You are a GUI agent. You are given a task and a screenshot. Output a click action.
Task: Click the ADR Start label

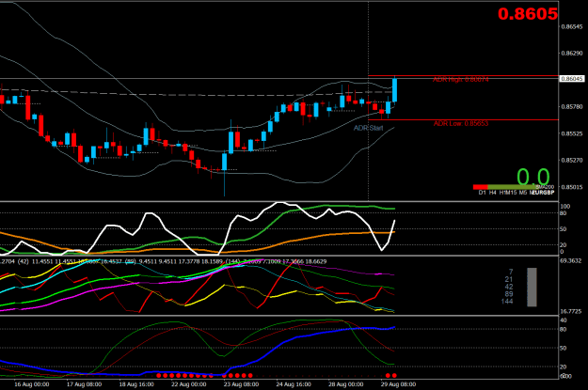coord(368,128)
